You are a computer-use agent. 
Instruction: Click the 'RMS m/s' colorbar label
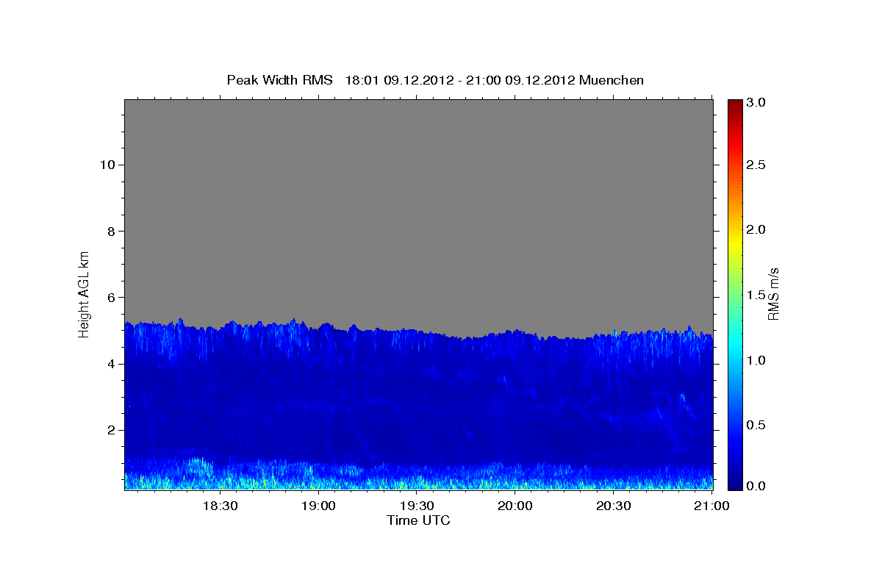(x=773, y=294)
